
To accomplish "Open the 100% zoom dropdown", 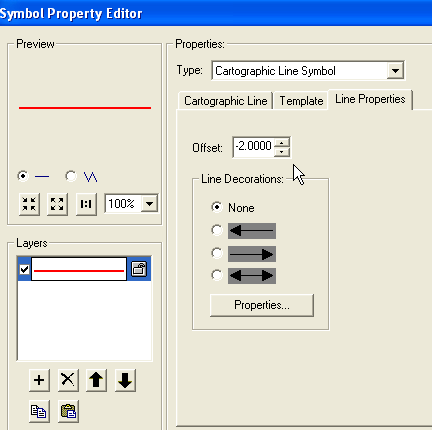I will [x=149, y=203].
